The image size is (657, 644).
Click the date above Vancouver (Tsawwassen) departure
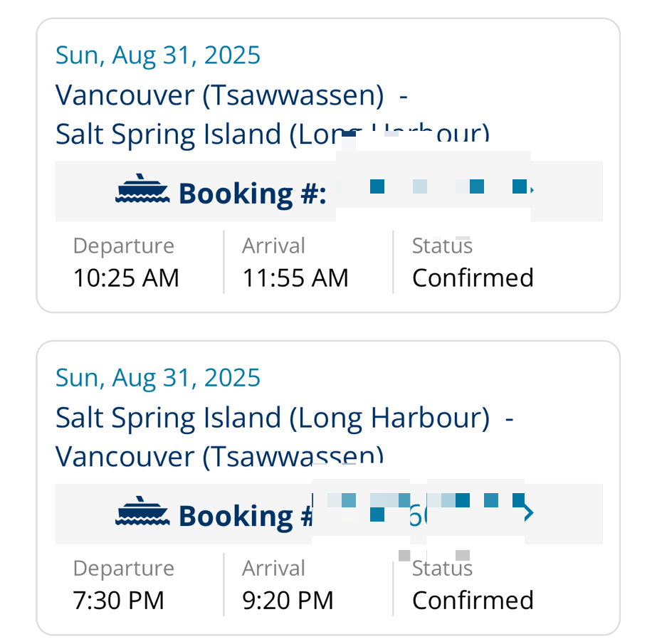[x=158, y=55]
